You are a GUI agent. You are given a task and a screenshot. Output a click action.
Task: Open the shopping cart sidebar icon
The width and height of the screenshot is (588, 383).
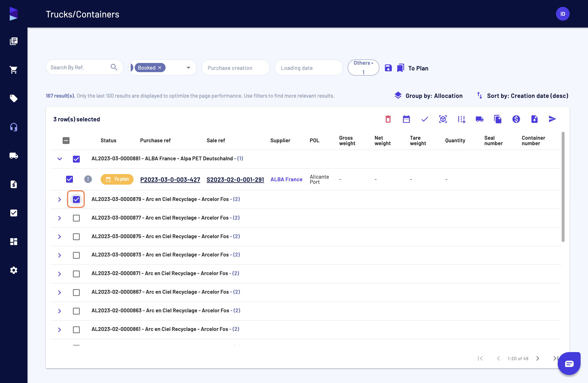point(14,70)
